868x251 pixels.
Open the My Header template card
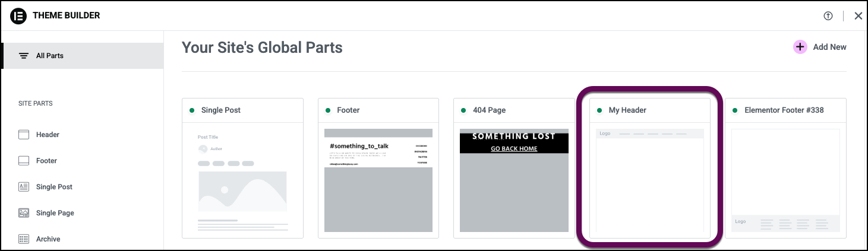click(x=649, y=180)
